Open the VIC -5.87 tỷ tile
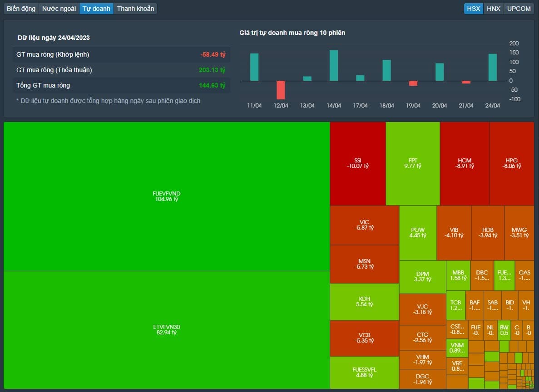The image size is (539, 392). click(x=364, y=225)
